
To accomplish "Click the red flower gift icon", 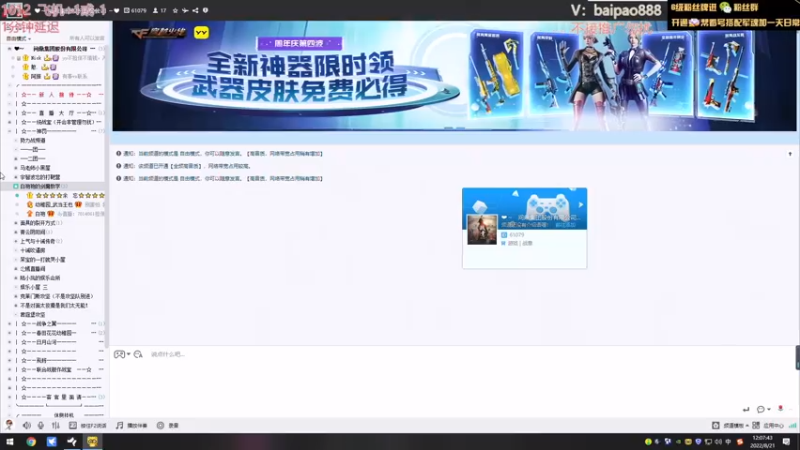I will (x=780, y=408).
